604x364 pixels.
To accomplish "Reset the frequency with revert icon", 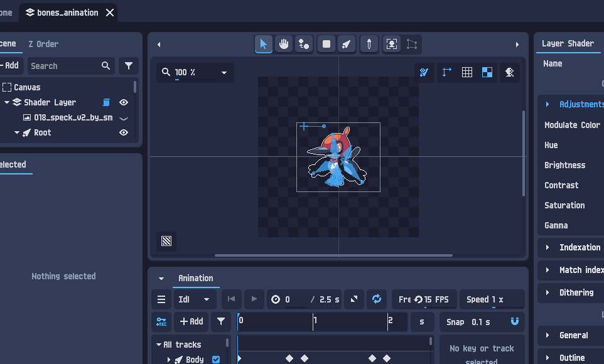I will point(418,299).
